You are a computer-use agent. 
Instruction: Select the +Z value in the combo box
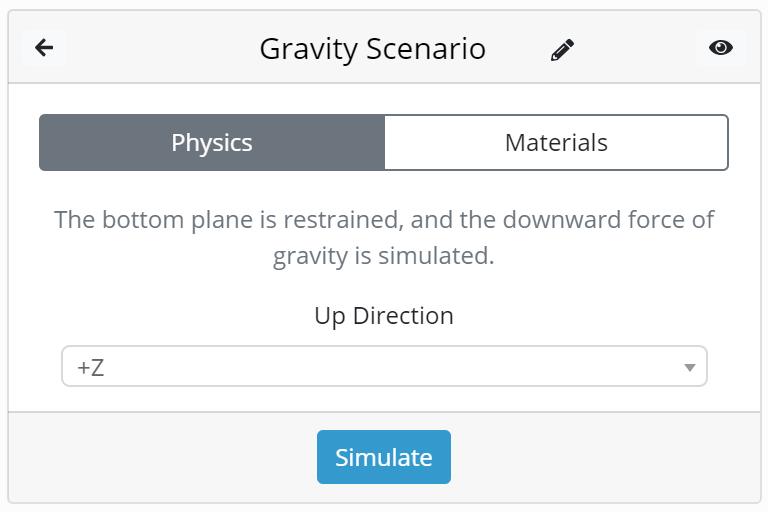[x=91, y=367]
